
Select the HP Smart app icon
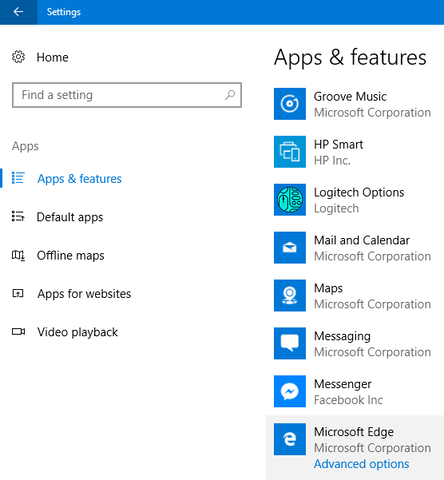pos(290,152)
